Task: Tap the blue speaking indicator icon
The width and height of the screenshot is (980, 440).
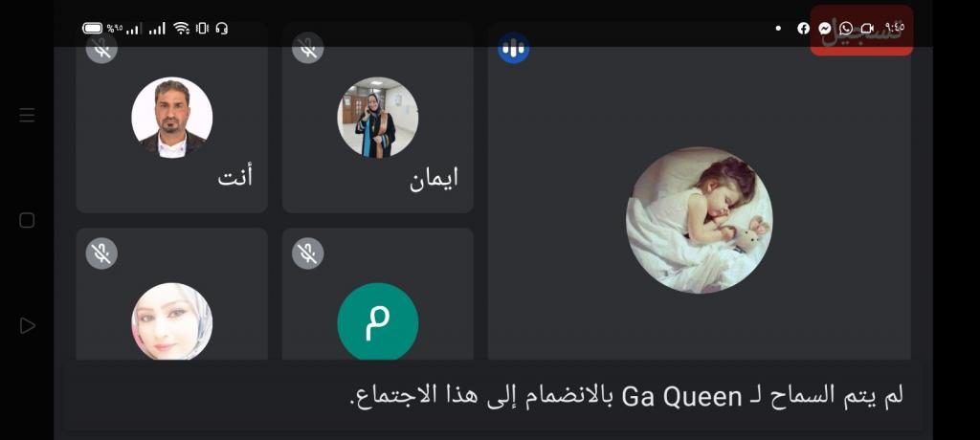Action: click(x=514, y=48)
